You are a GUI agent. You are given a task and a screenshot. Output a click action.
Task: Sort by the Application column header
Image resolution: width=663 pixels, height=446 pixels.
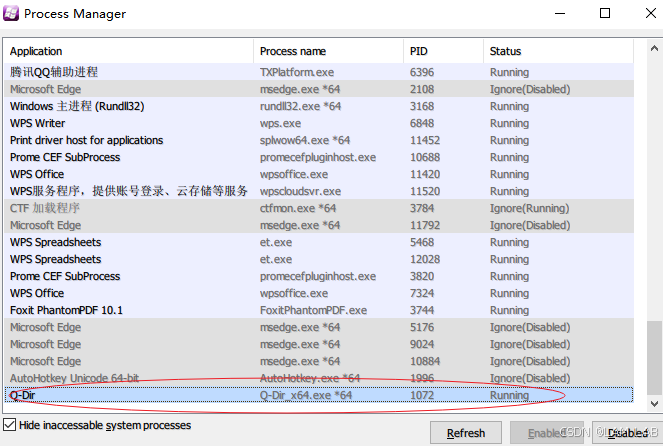point(129,51)
